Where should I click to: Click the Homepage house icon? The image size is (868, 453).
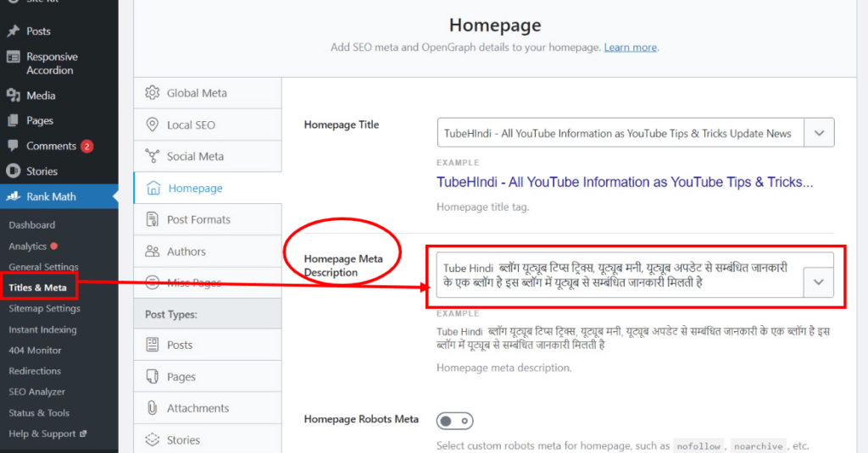(153, 188)
